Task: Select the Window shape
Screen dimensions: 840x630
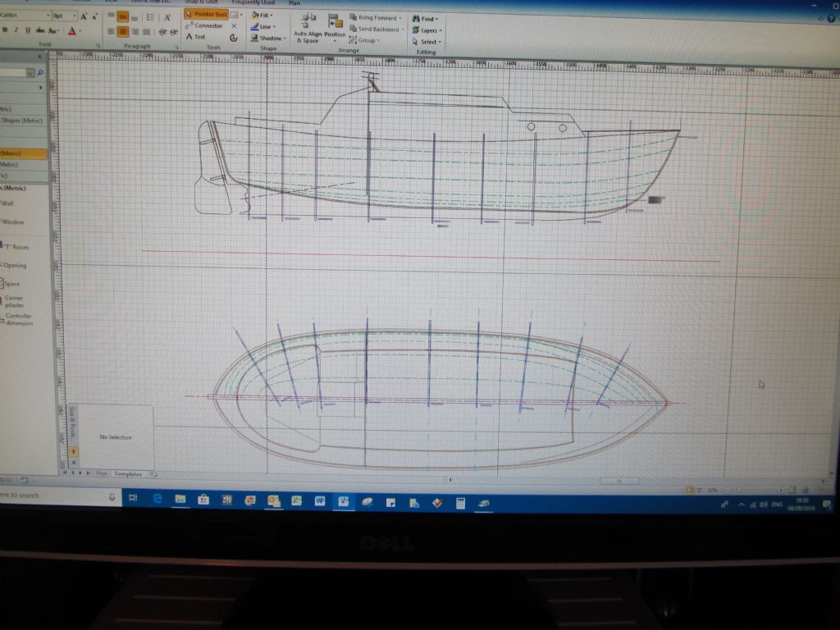Action: pos(11,221)
